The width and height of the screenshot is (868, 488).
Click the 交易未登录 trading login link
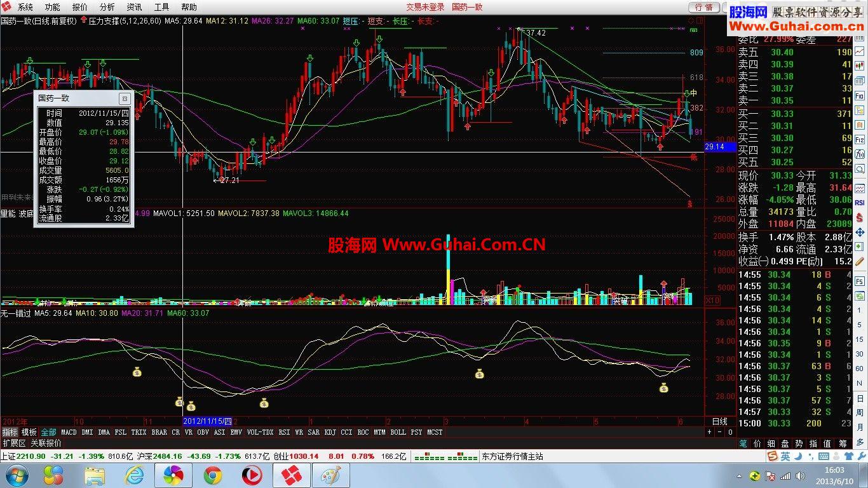click(x=425, y=7)
